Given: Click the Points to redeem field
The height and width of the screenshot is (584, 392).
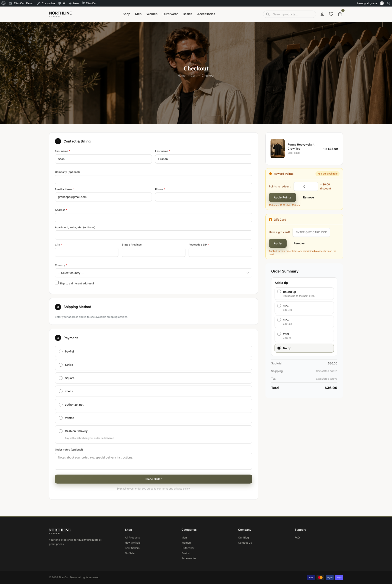Looking at the screenshot, I should click(x=306, y=186).
